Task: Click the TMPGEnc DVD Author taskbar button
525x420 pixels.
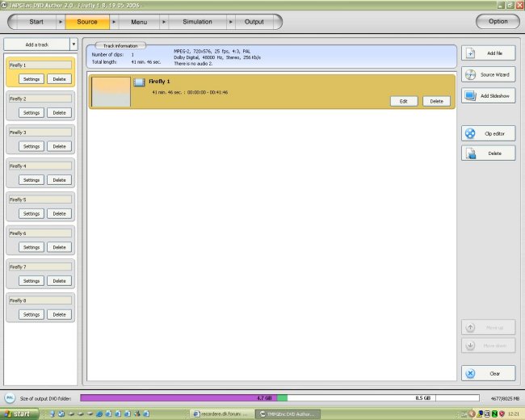Action: pyautogui.click(x=288, y=414)
